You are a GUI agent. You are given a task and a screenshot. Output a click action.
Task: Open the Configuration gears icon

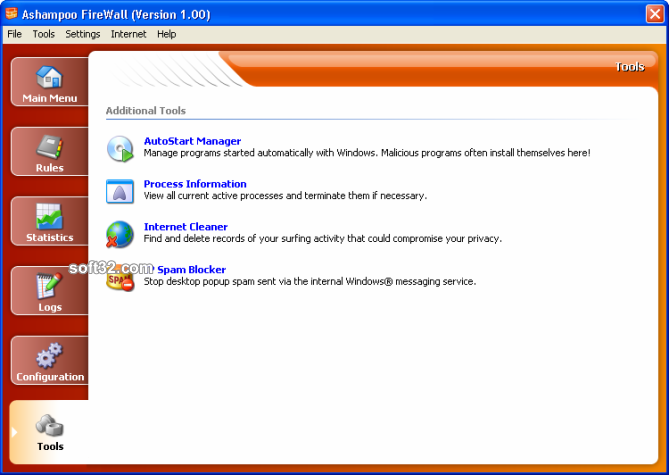tap(49, 356)
